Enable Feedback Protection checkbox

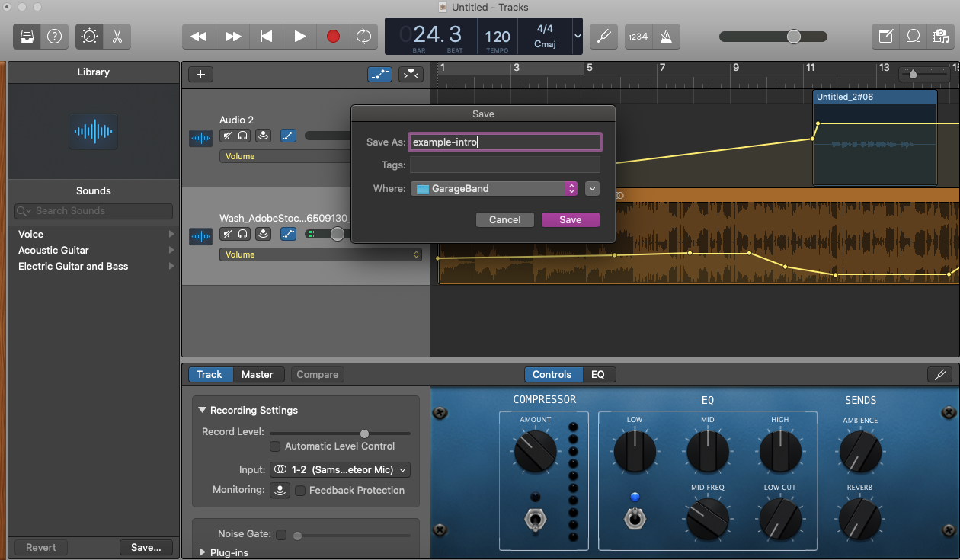pyautogui.click(x=300, y=490)
